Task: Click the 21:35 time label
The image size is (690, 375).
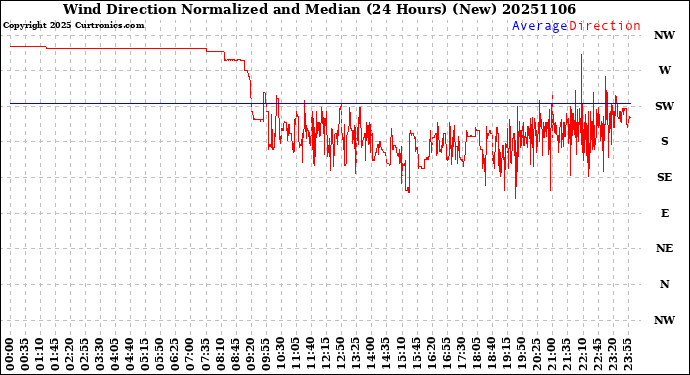Action: click(x=567, y=355)
